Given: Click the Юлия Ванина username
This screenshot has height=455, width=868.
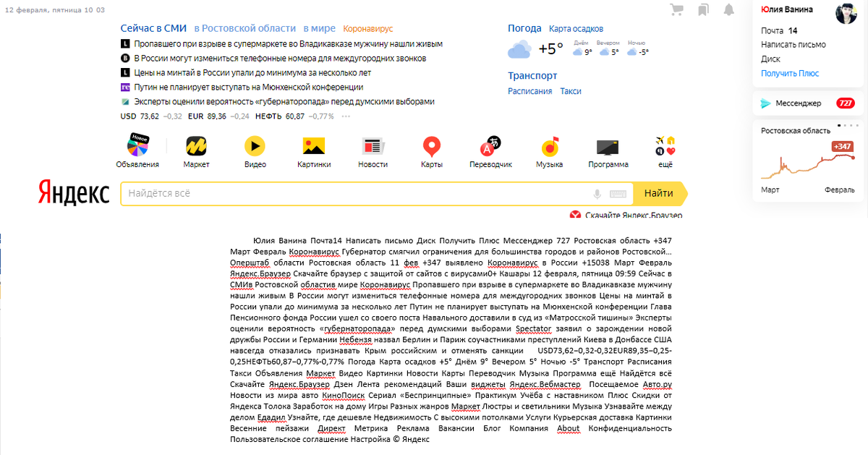Looking at the screenshot, I should coord(787,9).
